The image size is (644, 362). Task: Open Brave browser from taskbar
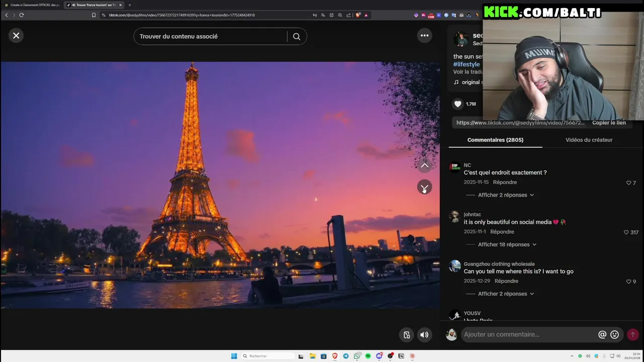click(335, 356)
